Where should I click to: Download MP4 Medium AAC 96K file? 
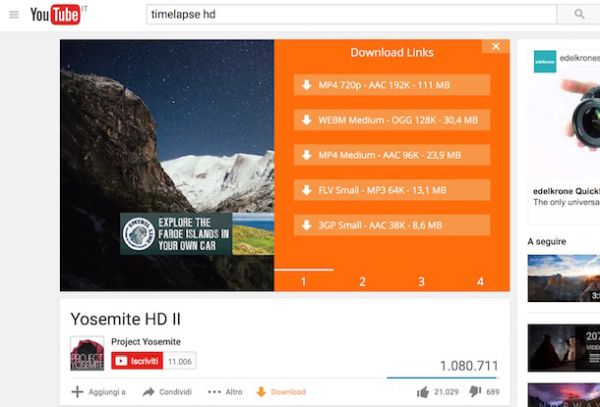pyautogui.click(x=392, y=155)
